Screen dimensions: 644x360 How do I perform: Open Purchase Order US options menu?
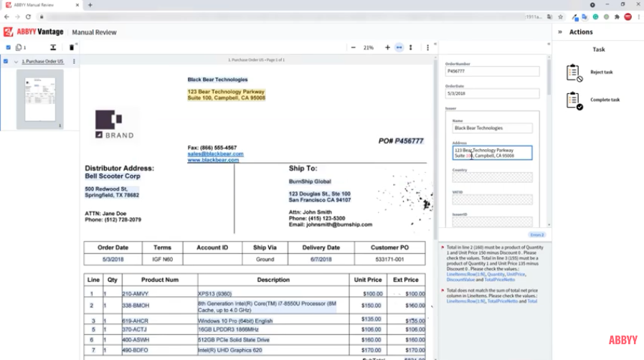click(x=74, y=62)
